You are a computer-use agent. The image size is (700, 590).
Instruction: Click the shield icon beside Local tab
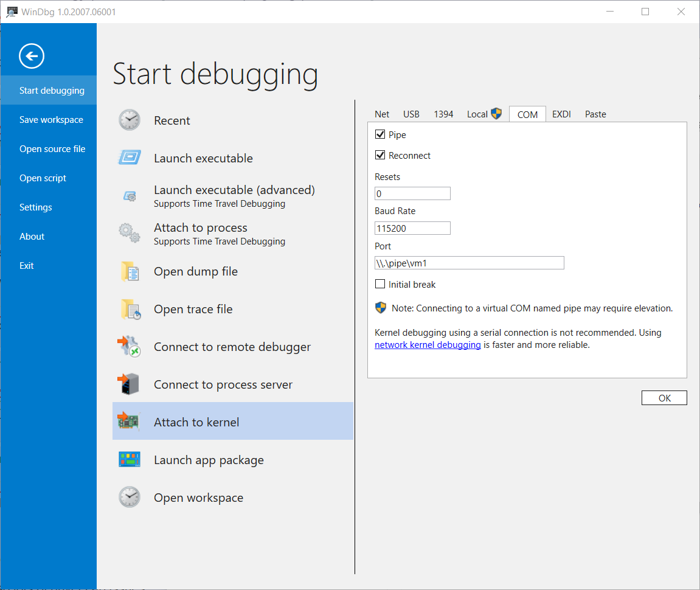click(x=496, y=114)
